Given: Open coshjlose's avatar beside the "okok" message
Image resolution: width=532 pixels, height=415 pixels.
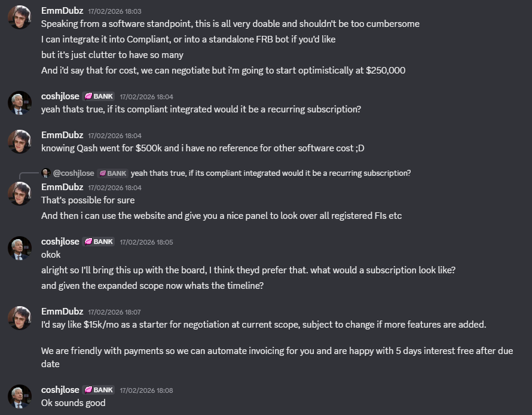Looking at the screenshot, I should 19,248.
